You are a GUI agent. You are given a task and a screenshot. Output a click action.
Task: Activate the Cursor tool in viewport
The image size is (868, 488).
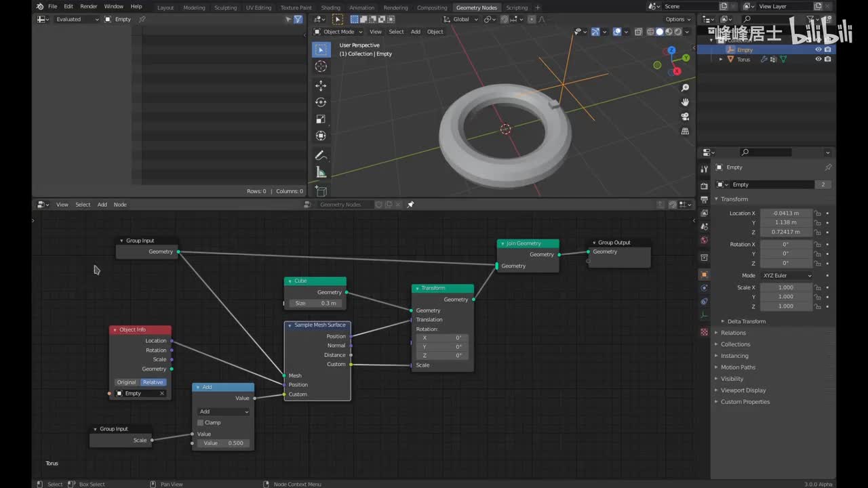point(321,66)
